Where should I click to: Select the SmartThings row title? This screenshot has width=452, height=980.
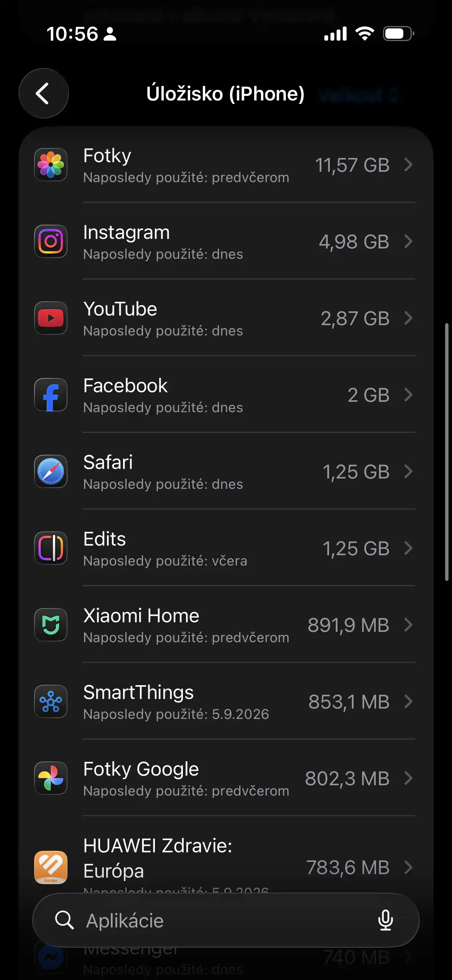138,692
